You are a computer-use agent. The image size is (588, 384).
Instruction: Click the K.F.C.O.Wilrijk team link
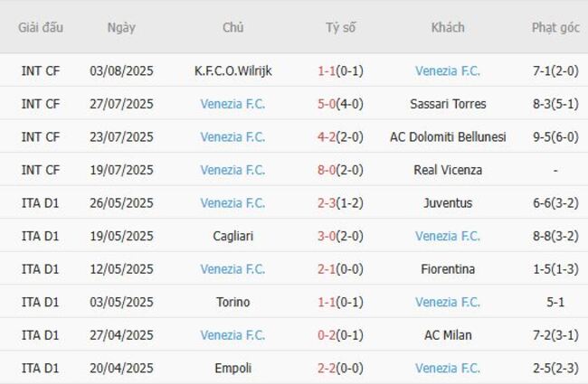[232, 70]
